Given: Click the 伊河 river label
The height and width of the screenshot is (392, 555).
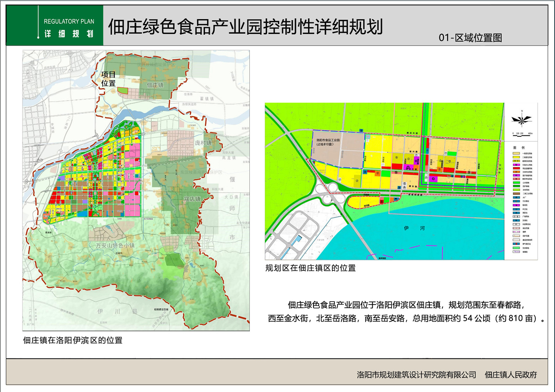Looking at the screenshot, I should coord(414,228).
